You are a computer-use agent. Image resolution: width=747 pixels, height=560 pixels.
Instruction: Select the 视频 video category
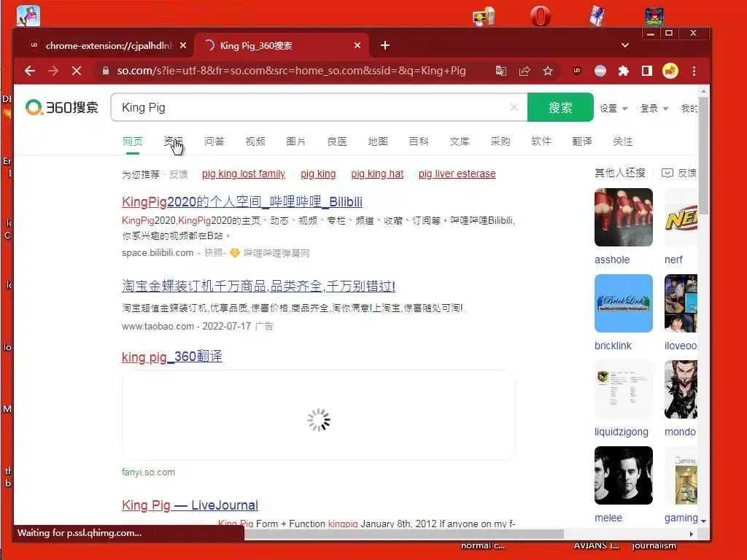point(255,141)
